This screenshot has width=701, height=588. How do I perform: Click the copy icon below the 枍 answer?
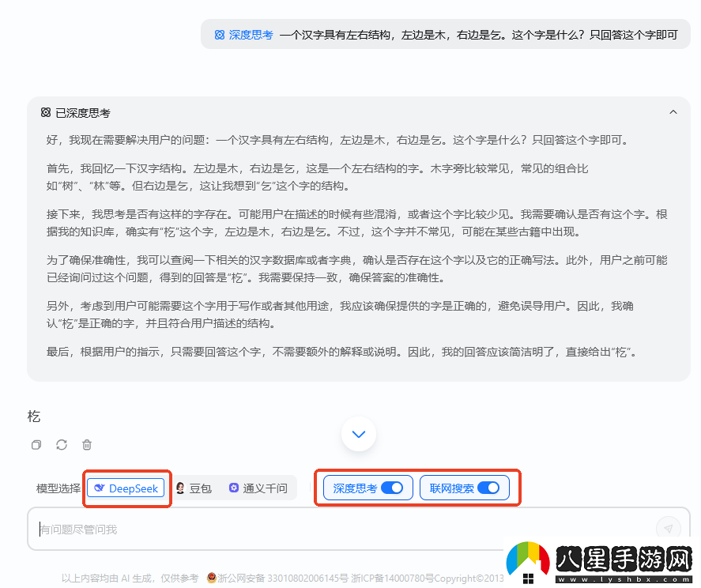[x=36, y=444]
